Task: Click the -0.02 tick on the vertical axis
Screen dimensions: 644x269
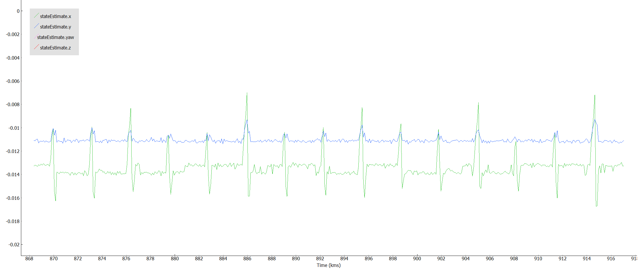Action: pos(14,245)
